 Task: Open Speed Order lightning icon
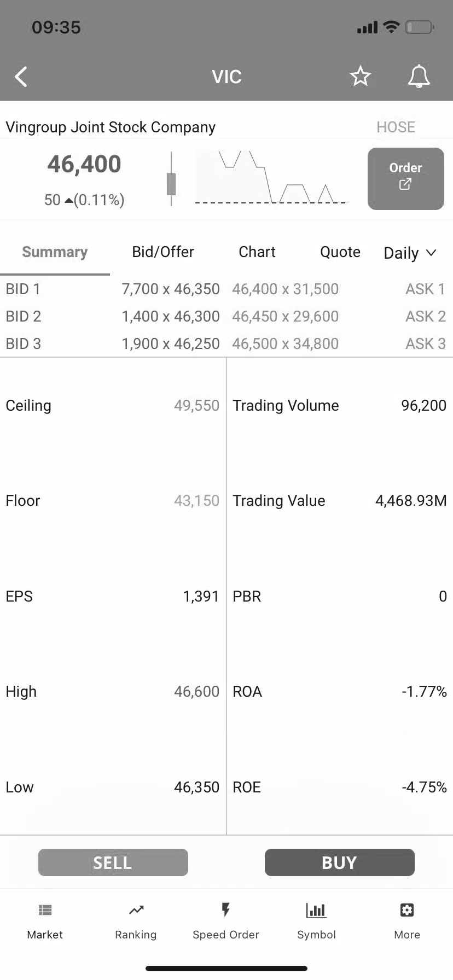click(225, 911)
